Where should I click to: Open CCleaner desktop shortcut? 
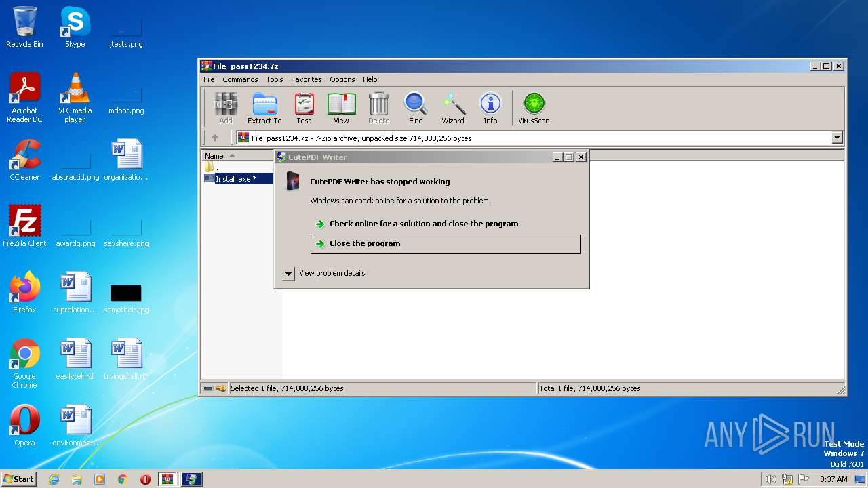click(x=24, y=160)
